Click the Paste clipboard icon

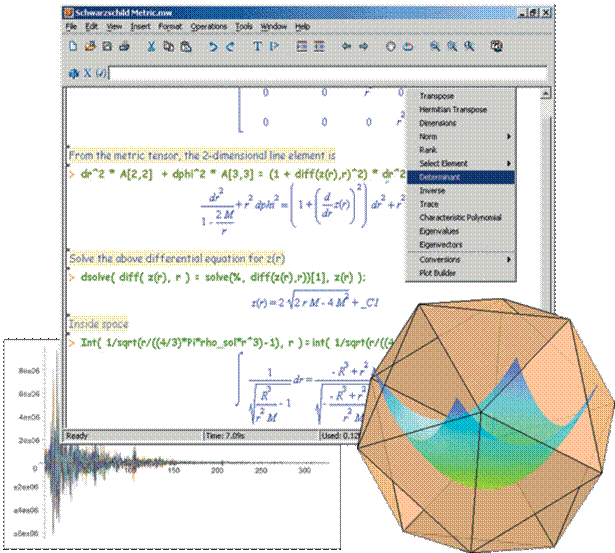click(186, 46)
